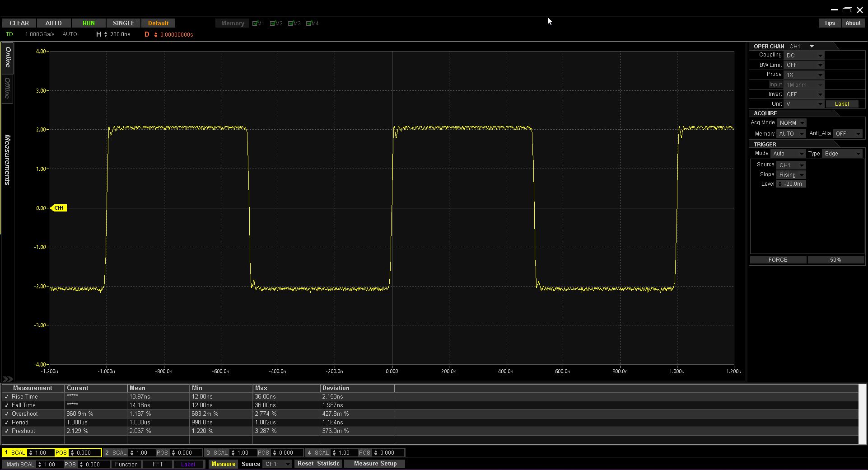Click the yellow Label button in channel panel

click(842, 104)
